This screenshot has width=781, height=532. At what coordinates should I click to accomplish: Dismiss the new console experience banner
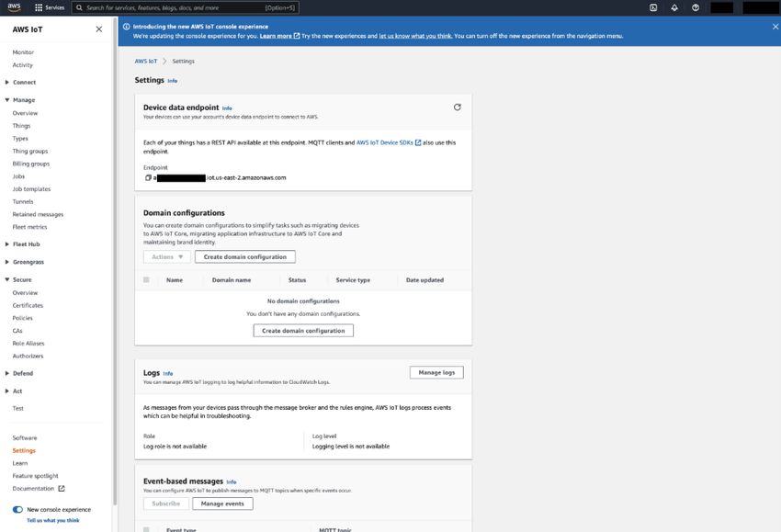775,27
